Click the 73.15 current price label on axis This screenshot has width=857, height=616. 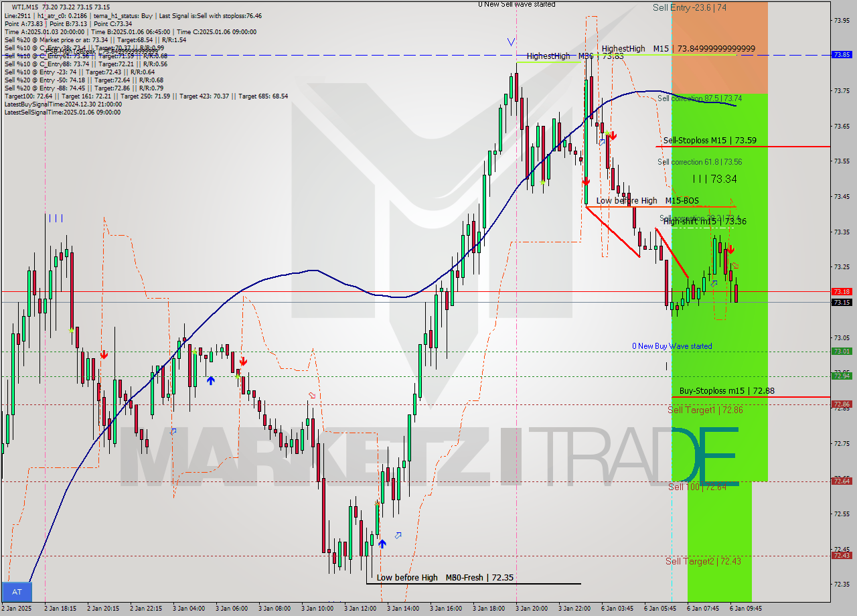pyautogui.click(x=842, y=303)
